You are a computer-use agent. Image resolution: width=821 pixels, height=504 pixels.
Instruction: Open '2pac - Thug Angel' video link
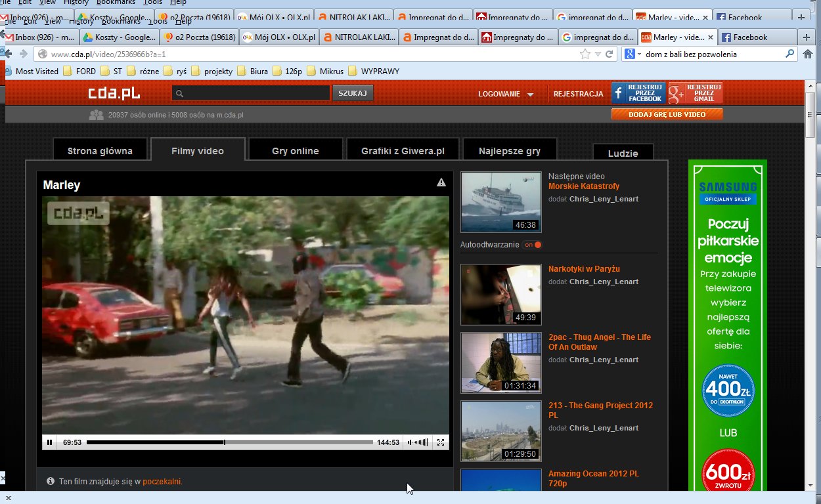[600, 342]
